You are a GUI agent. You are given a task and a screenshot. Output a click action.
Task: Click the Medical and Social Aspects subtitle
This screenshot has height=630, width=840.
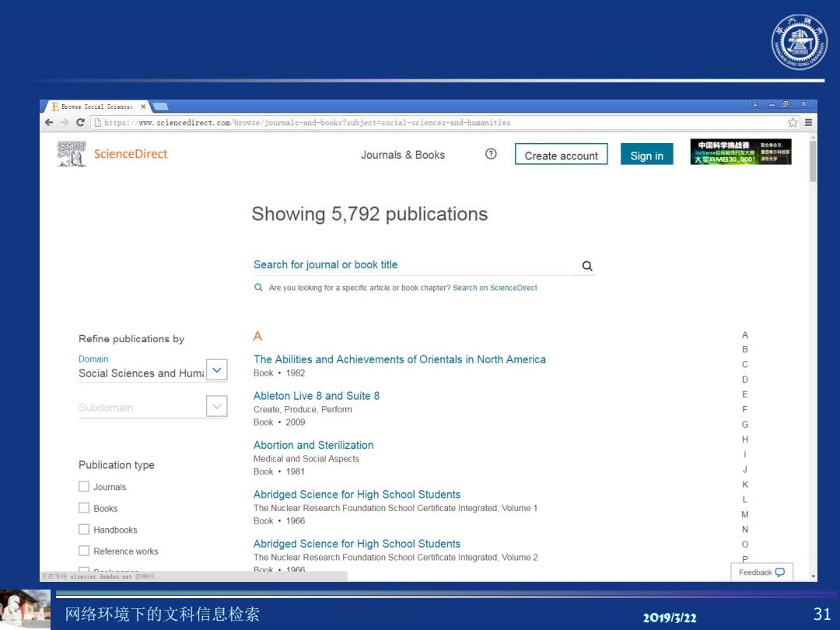click(x=306, y=459)
